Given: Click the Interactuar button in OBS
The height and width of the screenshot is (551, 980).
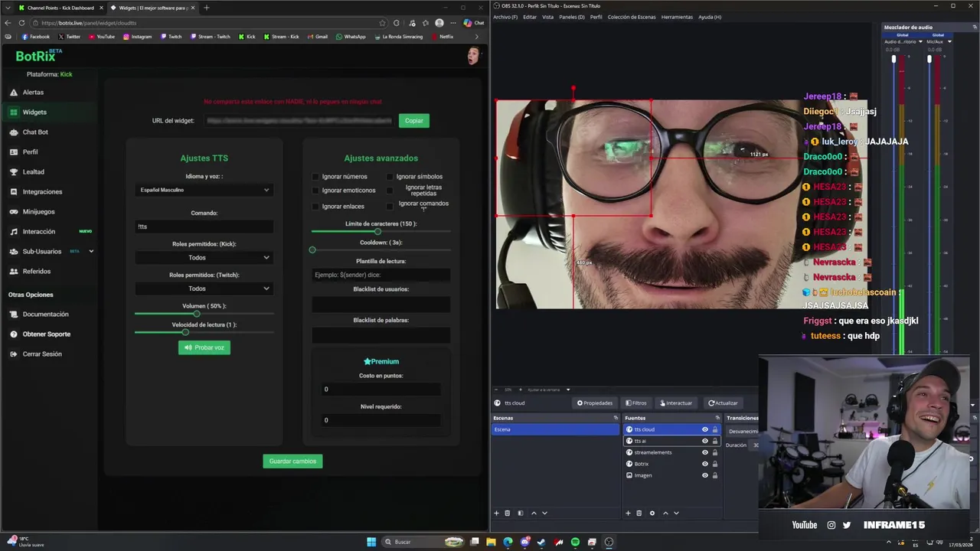Looking at the screenshot, I should tap(675, 403).
